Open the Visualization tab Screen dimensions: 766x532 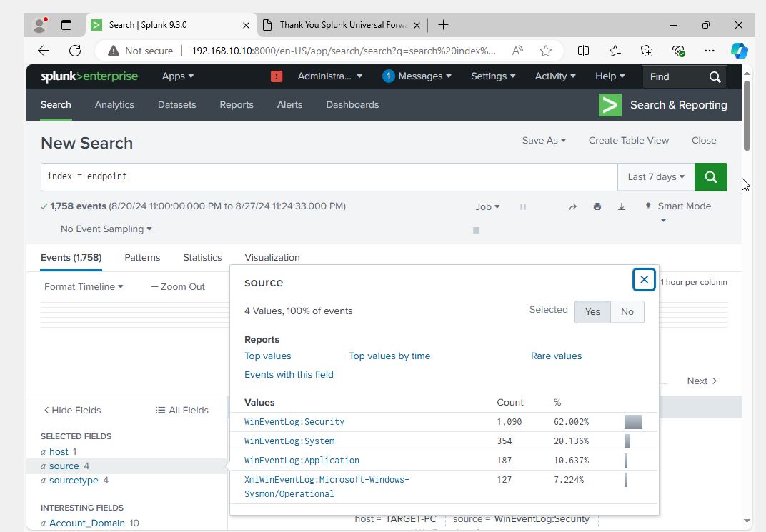click(272, 257)
